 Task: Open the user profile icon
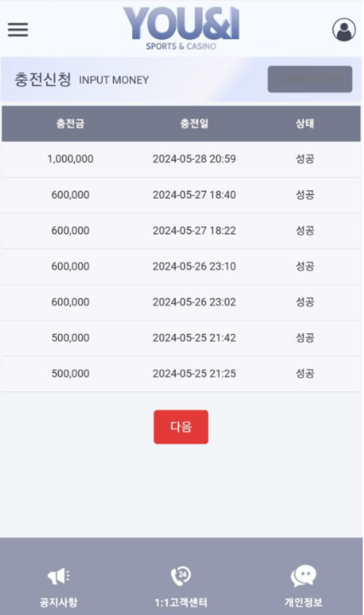[x=344, y=29]
